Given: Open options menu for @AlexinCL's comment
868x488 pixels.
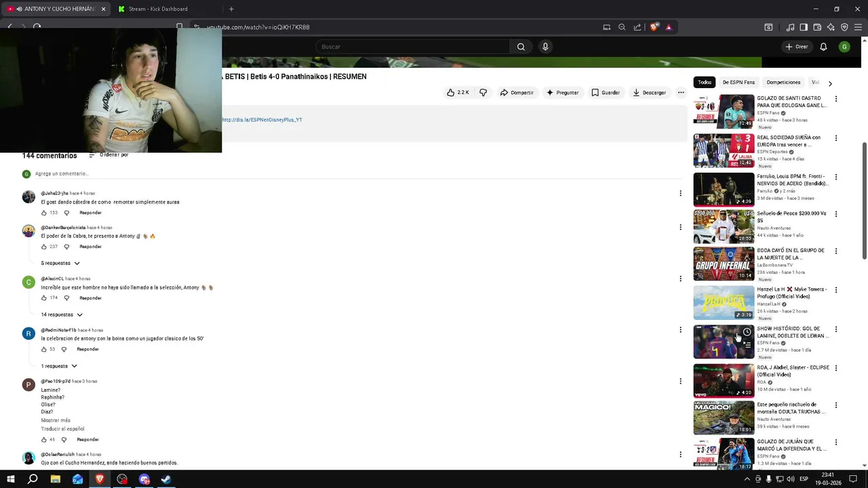Looking at the screenshot, I should tap(680, 279).
